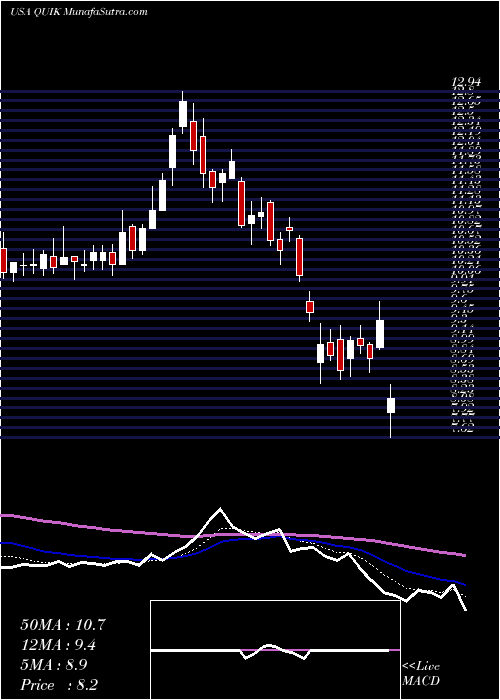The image size is (500, 700).
Task: Click the MACD histogram inset box
Action: (275, 650)
